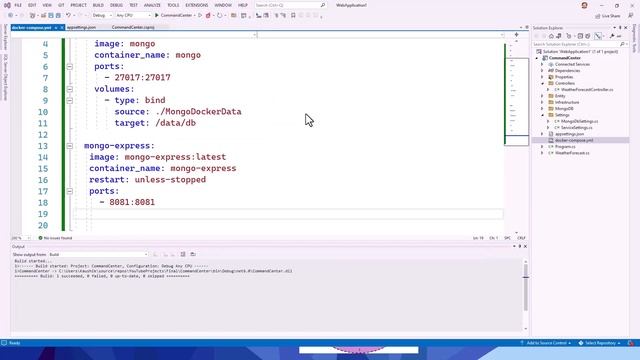Open the editor zoom level dropdown
This screenshot has height=360, width=640.
(x=21, y=238)
